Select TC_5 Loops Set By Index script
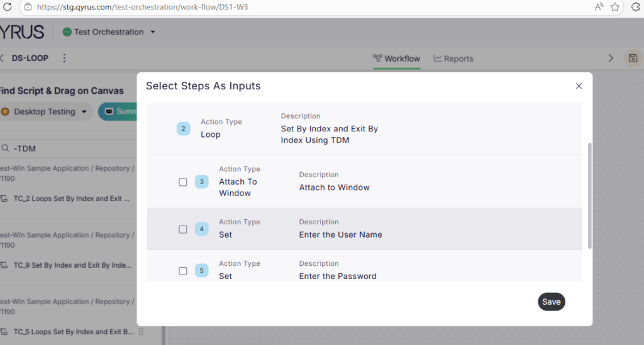This screenshot has height=345, width=644. [x=74, y=332]
